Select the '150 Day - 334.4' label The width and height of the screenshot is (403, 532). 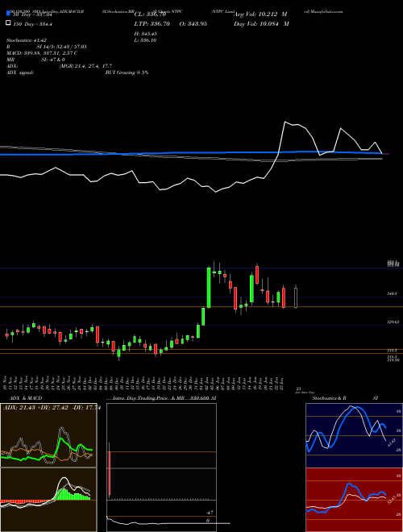click(32, 24)
